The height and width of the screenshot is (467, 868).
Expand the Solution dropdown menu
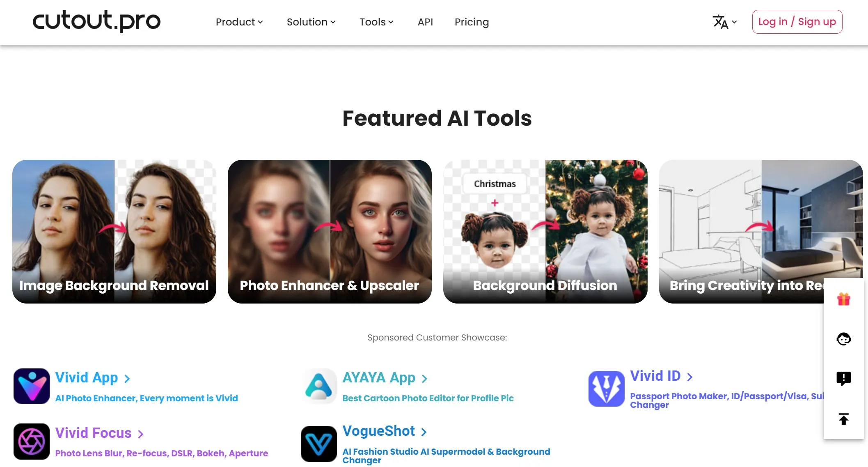(311, 22)
